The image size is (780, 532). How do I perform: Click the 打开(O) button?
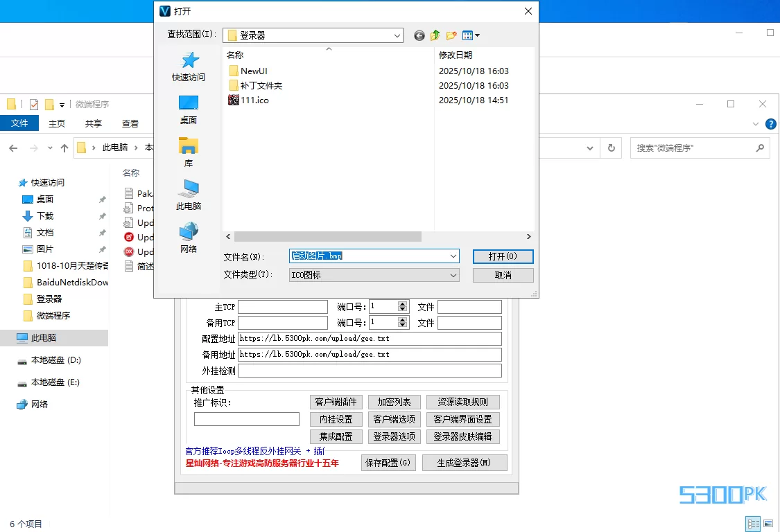tap(503, 256)
